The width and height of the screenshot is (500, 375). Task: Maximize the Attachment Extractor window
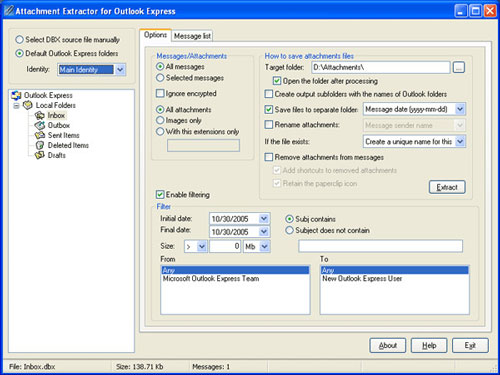475,11
